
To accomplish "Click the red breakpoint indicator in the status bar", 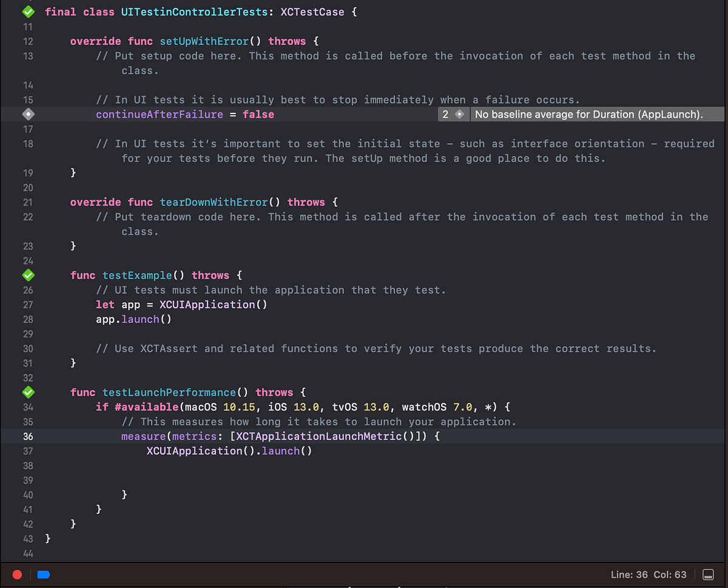I will pos(16,574).
